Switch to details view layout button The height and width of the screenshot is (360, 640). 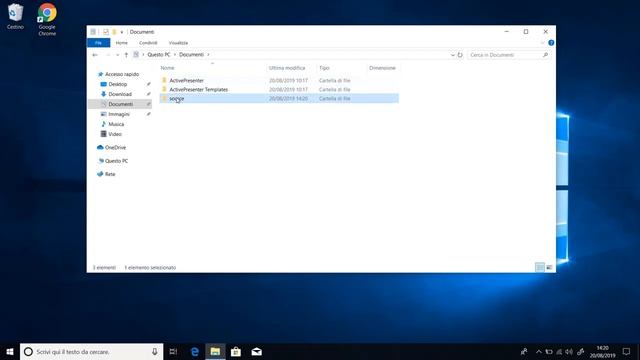540,267
